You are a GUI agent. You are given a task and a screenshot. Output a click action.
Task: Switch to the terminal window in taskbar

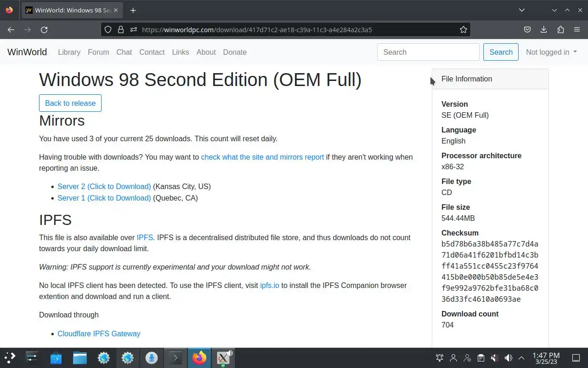click(175, 357)
